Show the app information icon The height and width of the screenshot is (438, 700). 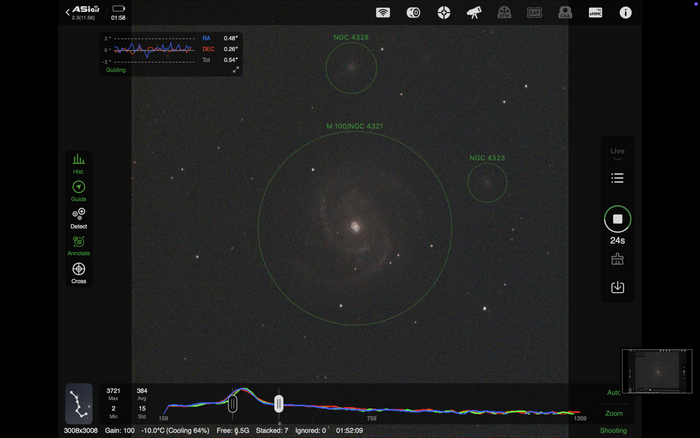click(x=626, y=13)
